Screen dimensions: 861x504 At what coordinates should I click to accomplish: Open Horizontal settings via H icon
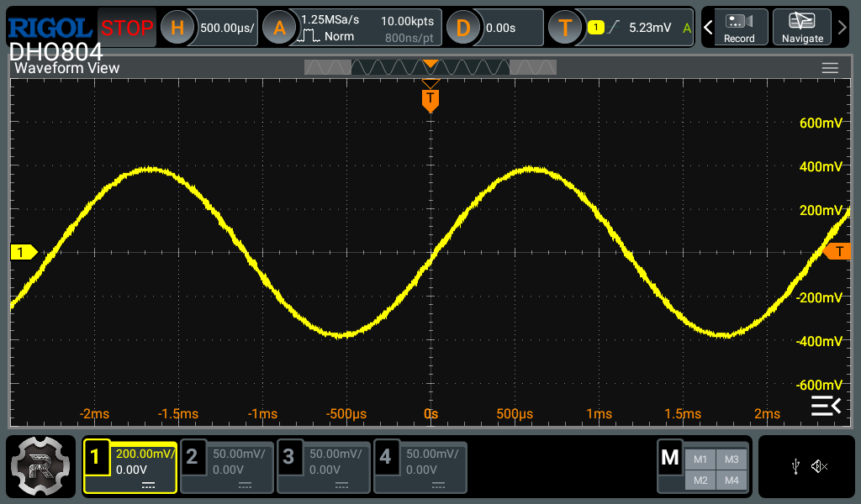pyautogui.click(x=177, y=28)
